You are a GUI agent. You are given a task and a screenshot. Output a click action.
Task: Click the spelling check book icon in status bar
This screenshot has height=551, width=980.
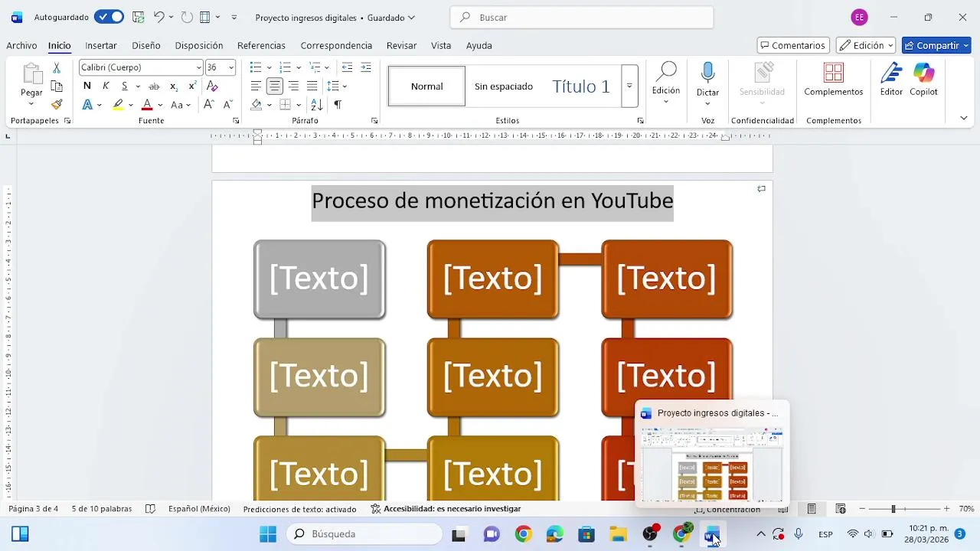150,509
